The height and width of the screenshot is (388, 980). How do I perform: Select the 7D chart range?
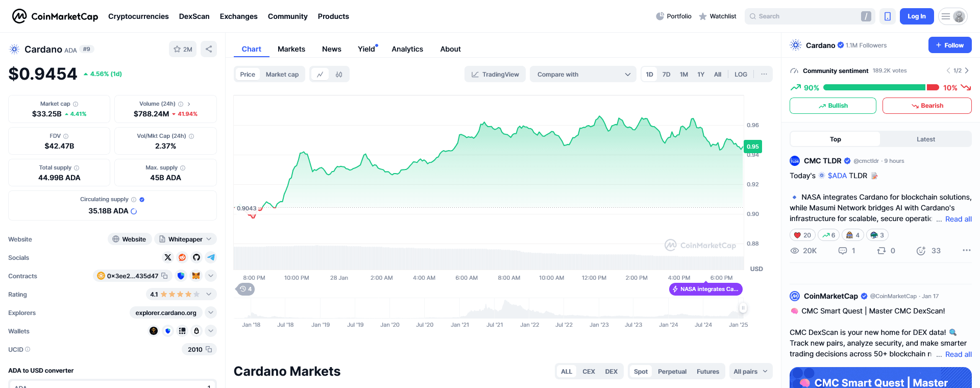pyautogui.click(x=666, y=75)
